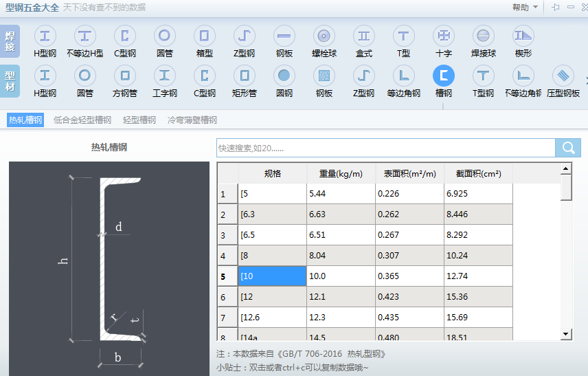Screen dimensions: 588x376
Task: Select the [6.5 specification cell
Action: pos(272,235)
